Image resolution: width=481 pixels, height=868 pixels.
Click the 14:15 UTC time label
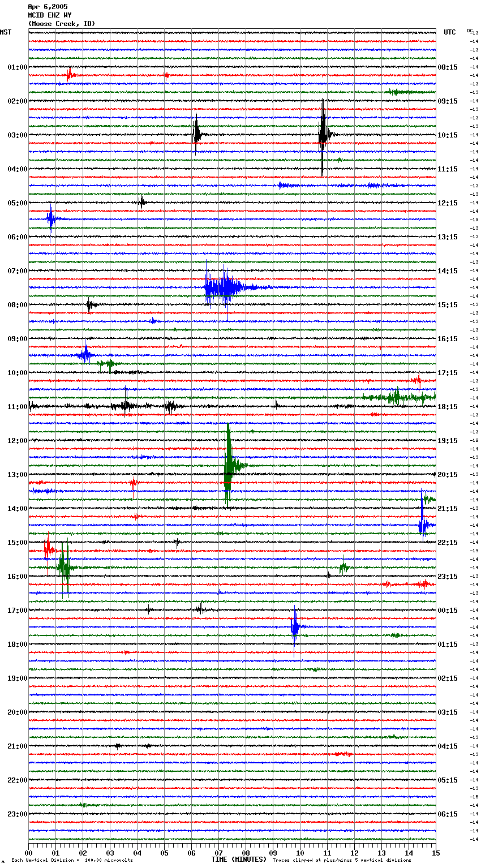tap(448, 271)
